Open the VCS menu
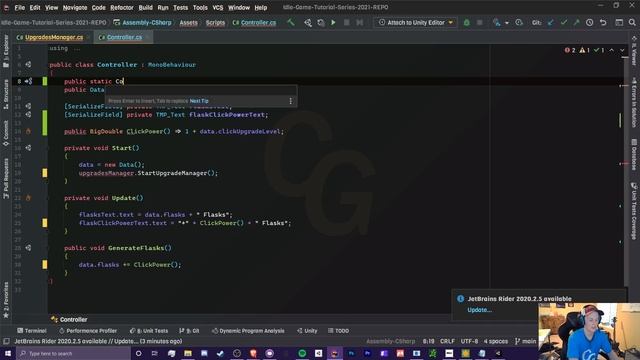The height and width of the screenshot is (360, 640). tap(218, 7)
